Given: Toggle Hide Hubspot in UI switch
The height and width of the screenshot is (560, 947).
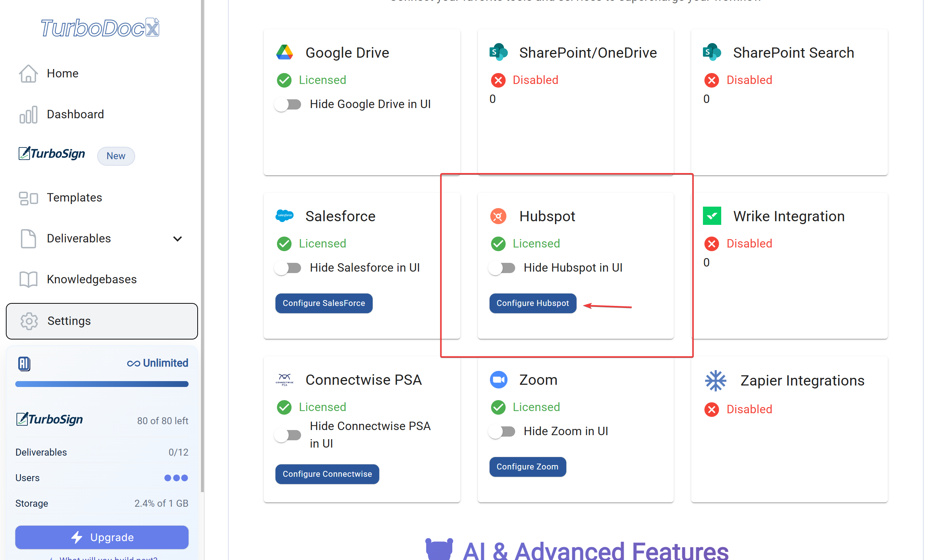Looking at the screenshot, I should coord(502,268).
